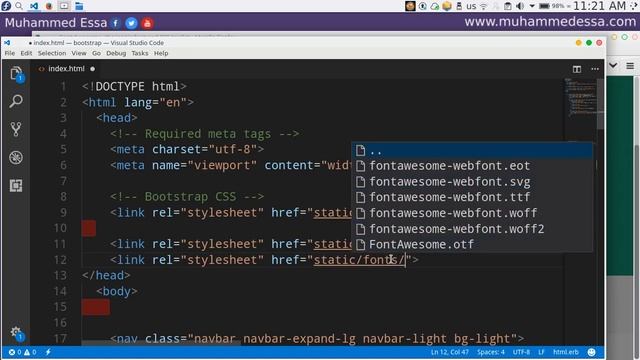Open the Selection menu
The width and height of the screenshot is (640, 360).
point(52,53)
